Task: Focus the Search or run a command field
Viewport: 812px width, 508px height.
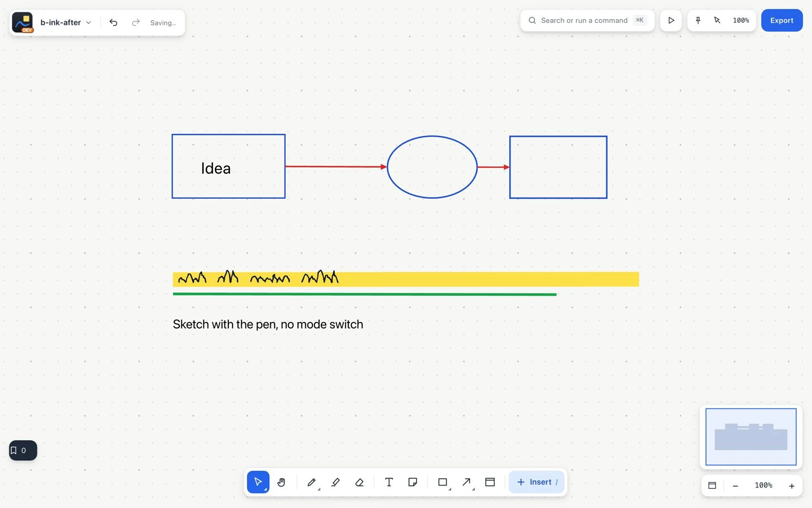Action: coord(587,20)
